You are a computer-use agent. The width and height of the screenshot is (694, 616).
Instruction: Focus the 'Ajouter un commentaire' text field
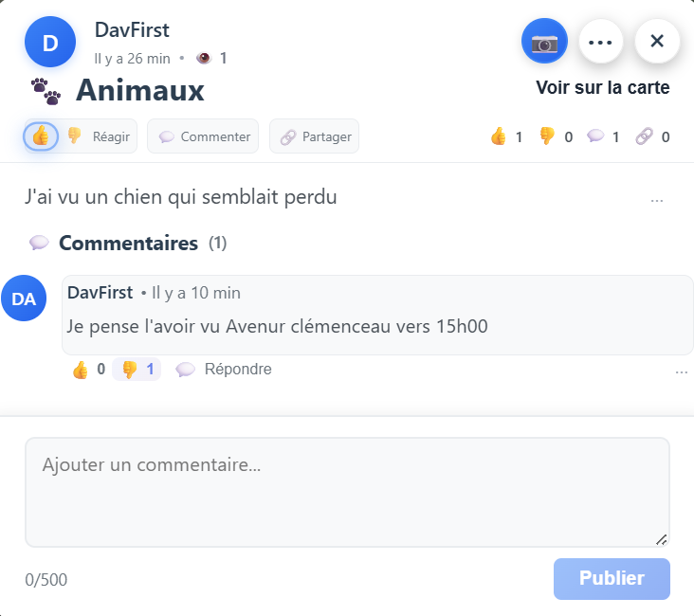click(347, 491)
